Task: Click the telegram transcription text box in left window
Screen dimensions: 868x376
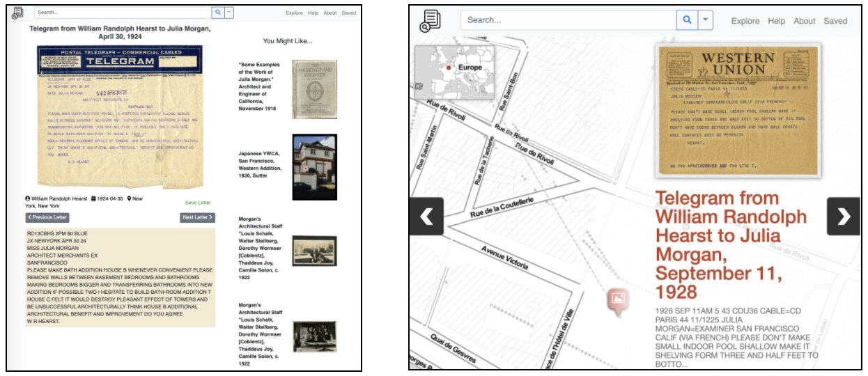Action: pos(121,277)
